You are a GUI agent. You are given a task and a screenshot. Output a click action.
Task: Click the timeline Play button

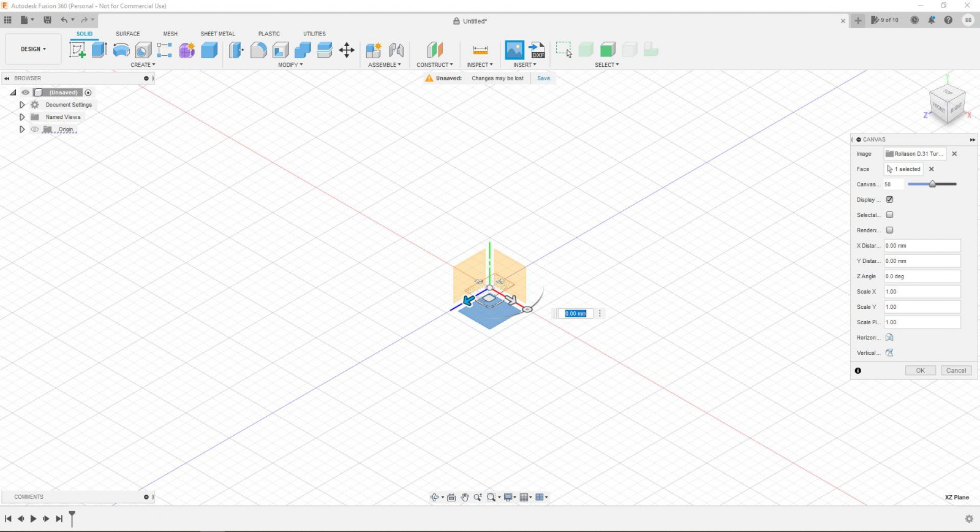tap(33, 519)
